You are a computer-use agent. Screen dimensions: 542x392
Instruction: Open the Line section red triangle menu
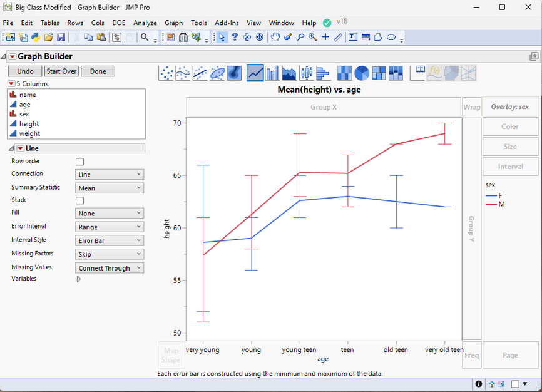pos(21,148)
